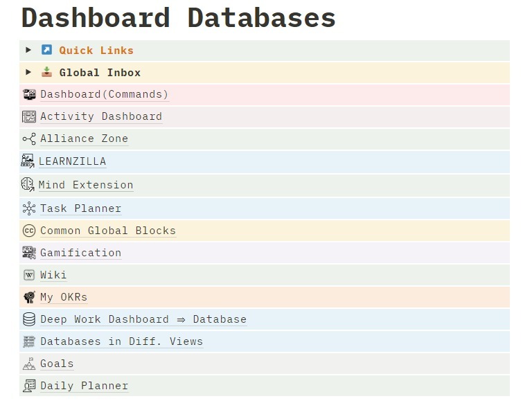
Task: Click the Dashboard(Commands) page icon
Action: click(x=29, y=95)
